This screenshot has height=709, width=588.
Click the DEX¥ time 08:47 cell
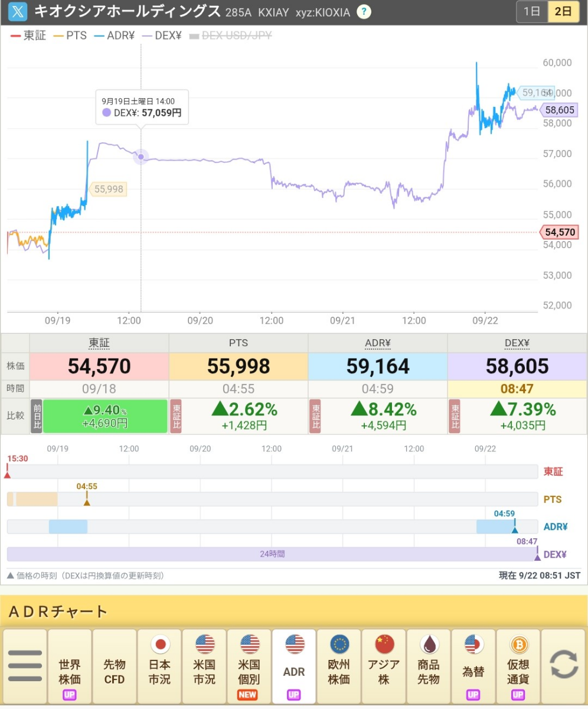point(517,389)
